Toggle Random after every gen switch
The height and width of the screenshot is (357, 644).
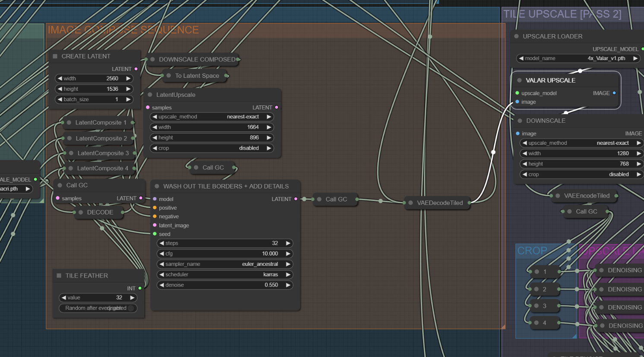[x=98, y=308]
